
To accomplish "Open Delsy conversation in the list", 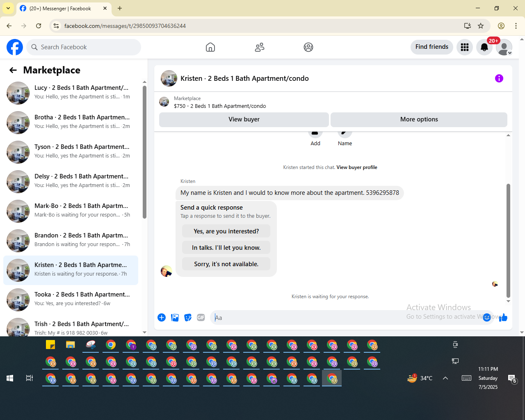I will coord(71,182).
